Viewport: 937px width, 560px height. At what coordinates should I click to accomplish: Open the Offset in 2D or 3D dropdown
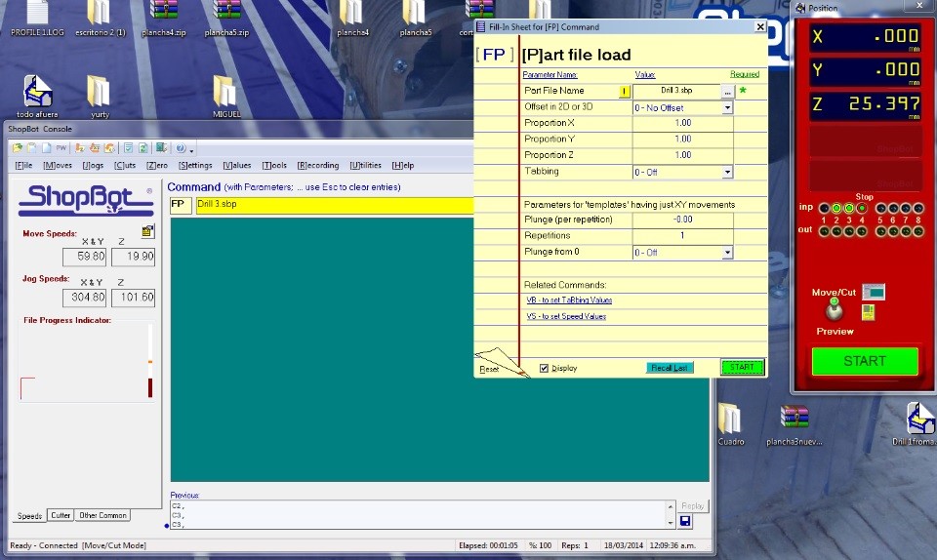727,108
